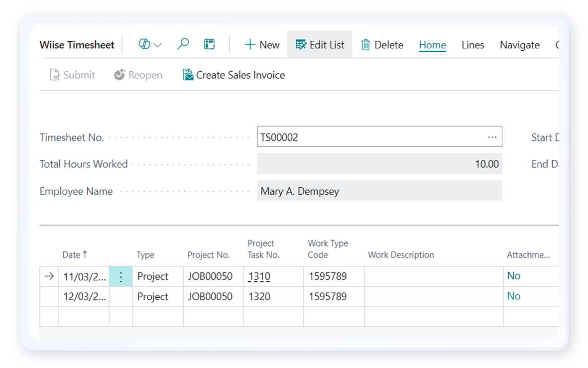Open the Navigate menu
Viewport: 588px width, 368px height.
click(519, 45)
